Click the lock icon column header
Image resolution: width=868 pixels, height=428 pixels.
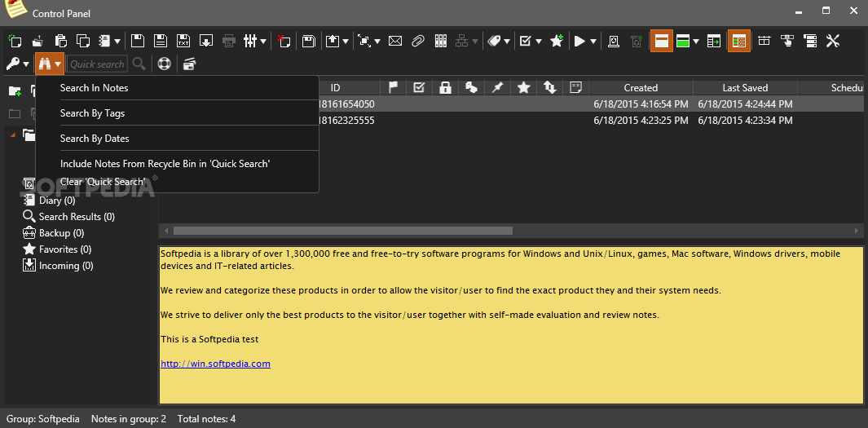[445, 87]
